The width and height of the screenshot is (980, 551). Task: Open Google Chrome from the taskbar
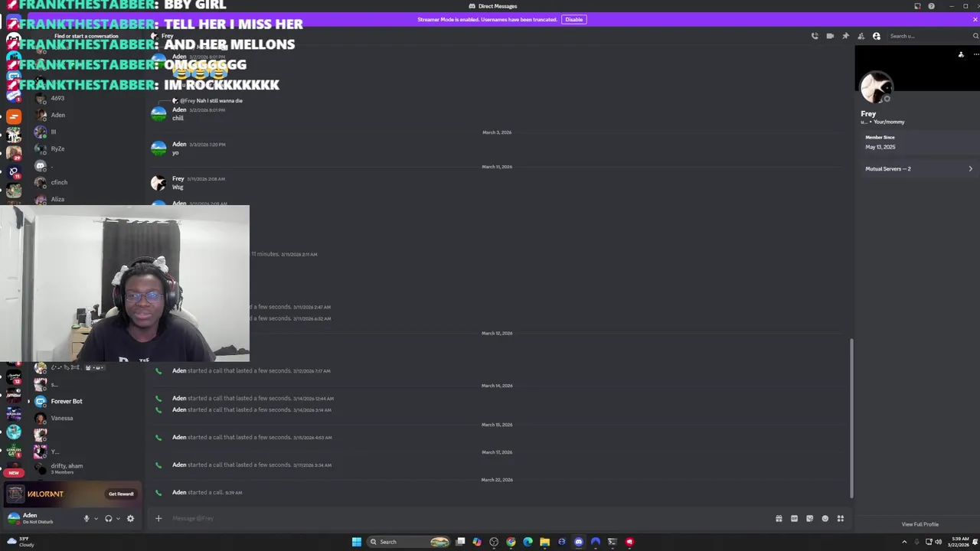click(x=511, y=542)
